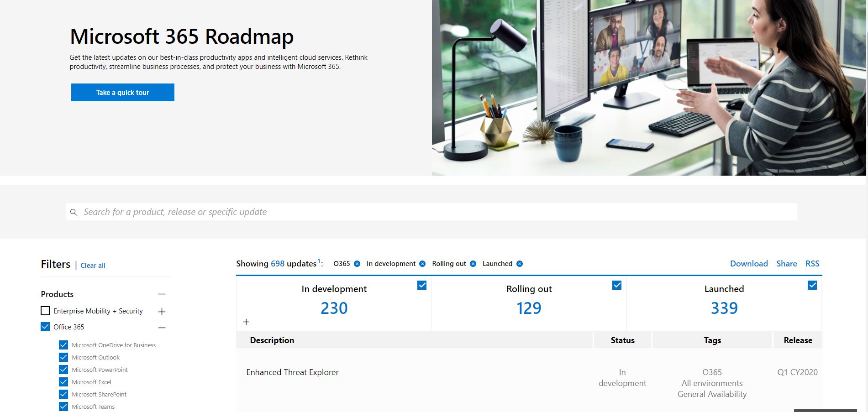Screen dimensions: 868x412
Task: Remove the "Launched" filter chip
Action: pos(519,263)
